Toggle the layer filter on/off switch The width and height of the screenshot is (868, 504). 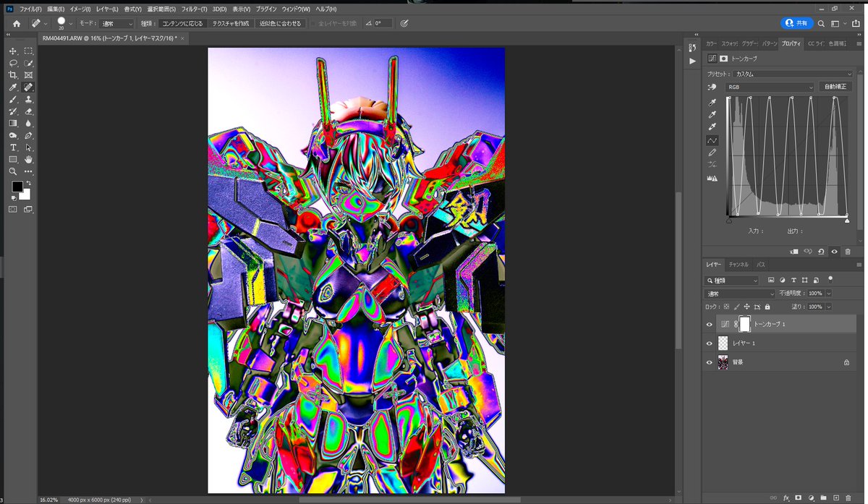point(830,278)
